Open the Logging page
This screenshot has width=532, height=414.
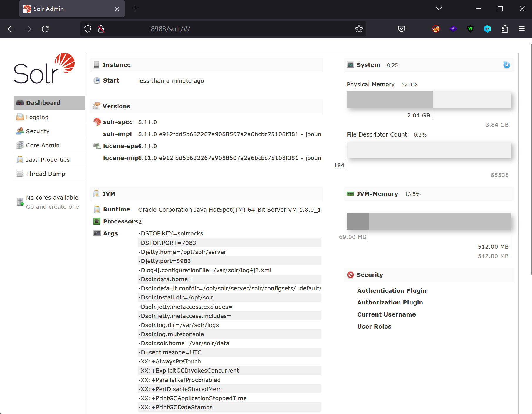pyautogui.click(x=49, y=117)
